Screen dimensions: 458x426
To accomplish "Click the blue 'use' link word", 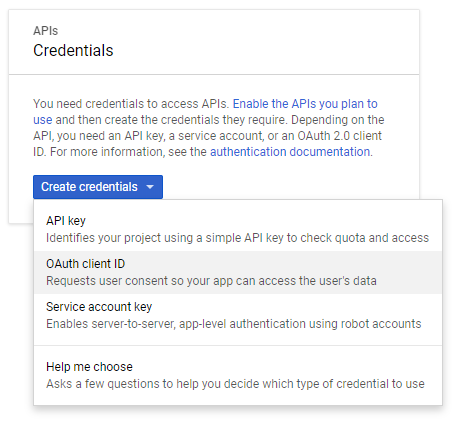I will [x=43, y=120].
